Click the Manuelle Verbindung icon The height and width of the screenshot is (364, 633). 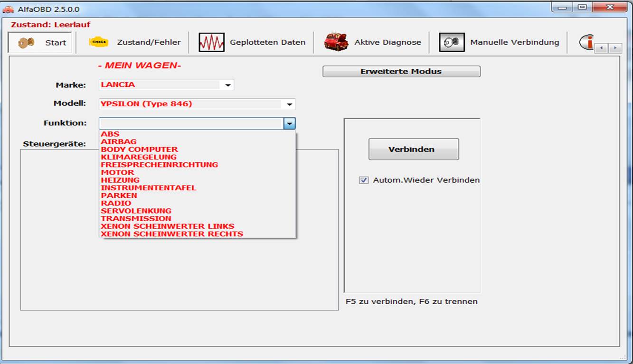click(x=451, y=42)
